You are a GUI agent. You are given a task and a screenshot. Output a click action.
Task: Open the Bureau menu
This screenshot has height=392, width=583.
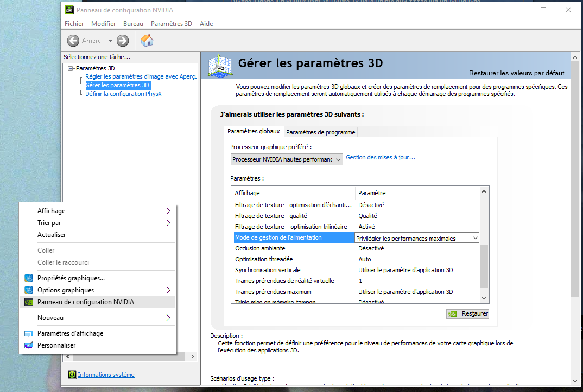(133, 24)
